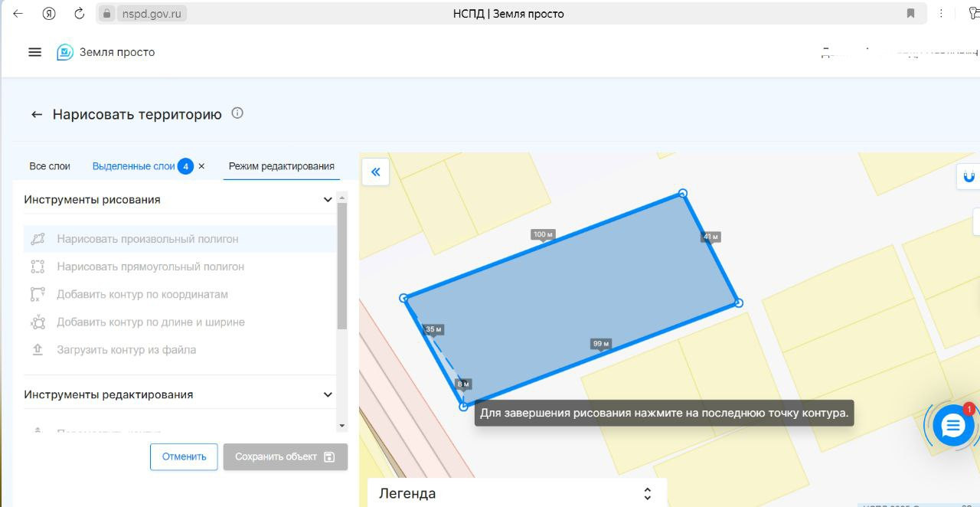
Task: Switch to the Выделенные слои tab
Action: pyautogui.click(x=133, y=166)
